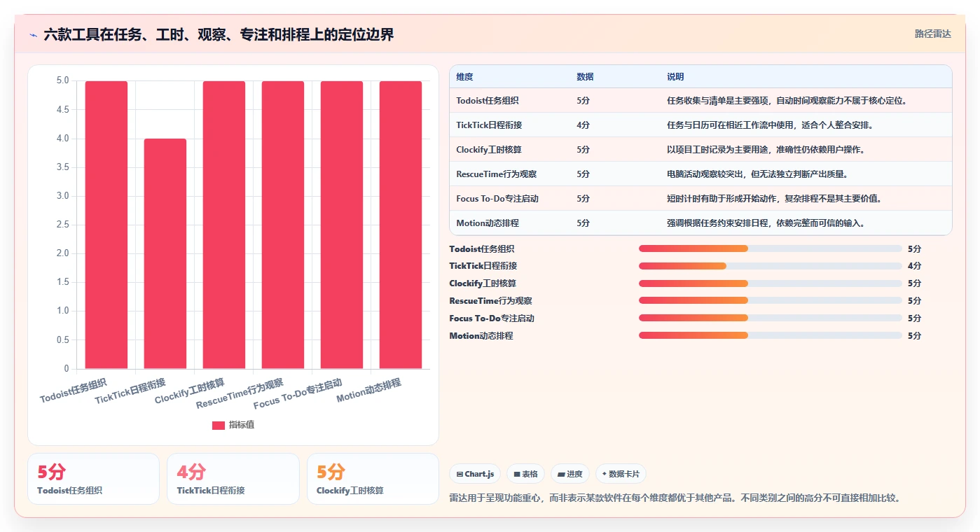The height and width of the screenshot is (532, 980).
Task: Click the 5.0 y-axis tick label
Action: tap(63, 80)
